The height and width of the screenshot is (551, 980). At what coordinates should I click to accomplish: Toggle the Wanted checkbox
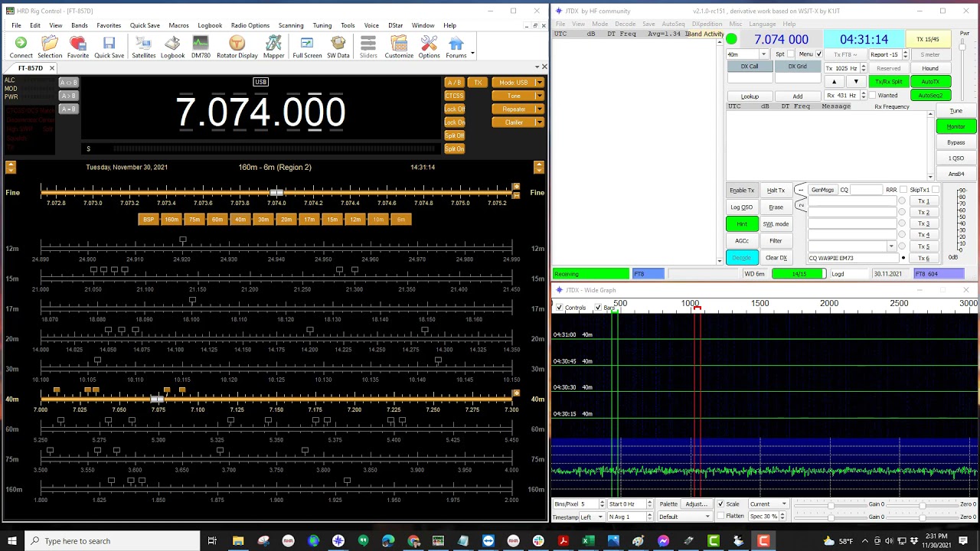coord(872,96)
